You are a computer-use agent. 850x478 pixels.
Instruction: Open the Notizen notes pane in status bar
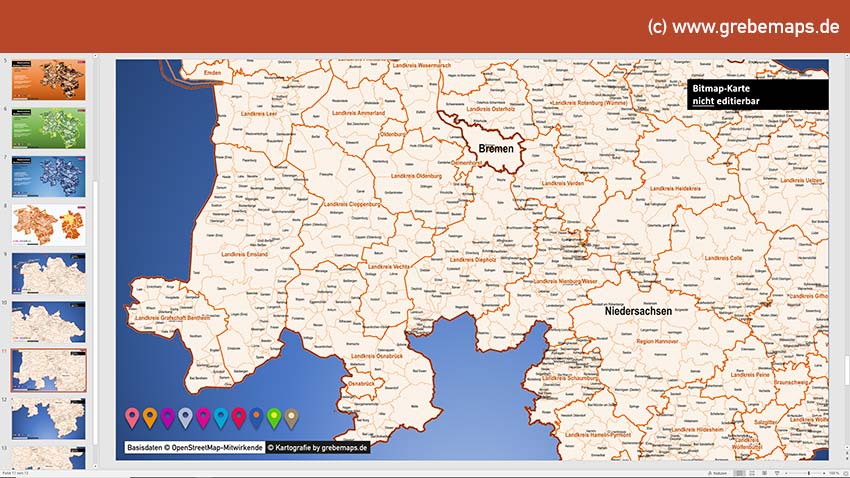718,473
